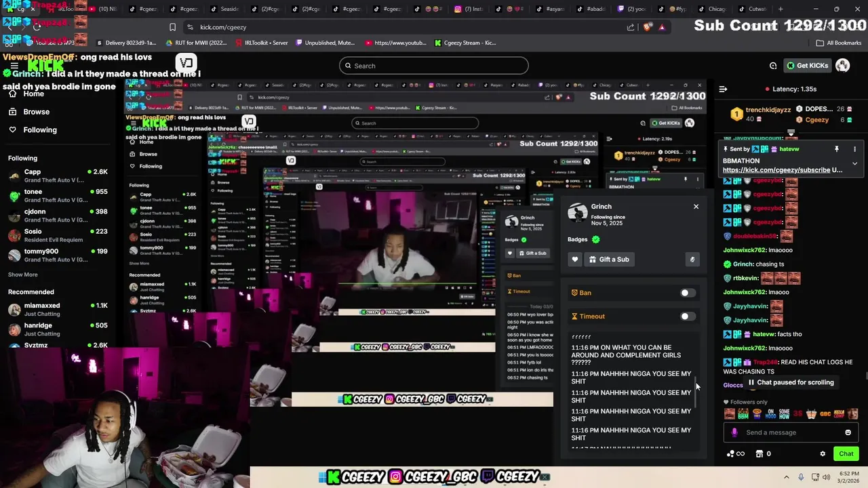Insert the BBM emote

point(743,413)
